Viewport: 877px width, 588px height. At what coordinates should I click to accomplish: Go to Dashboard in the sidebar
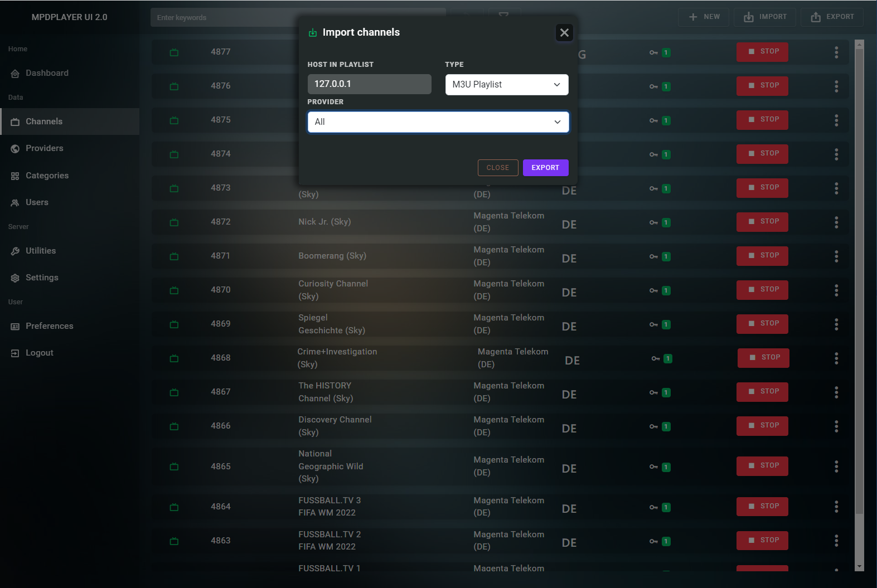pyautogui.click(x=47, y=73)
